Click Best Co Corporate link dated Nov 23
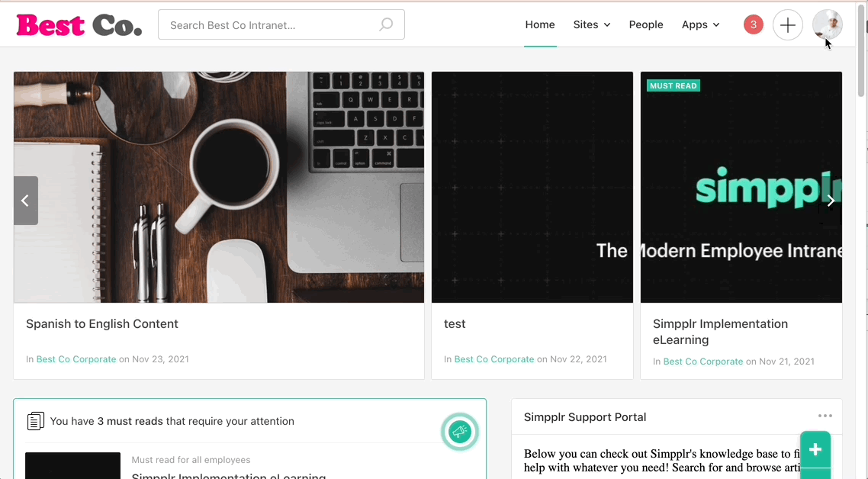Image resolution: width=868 pixels, height=479 pixels. pyautogui.click(x=76, y=358)
